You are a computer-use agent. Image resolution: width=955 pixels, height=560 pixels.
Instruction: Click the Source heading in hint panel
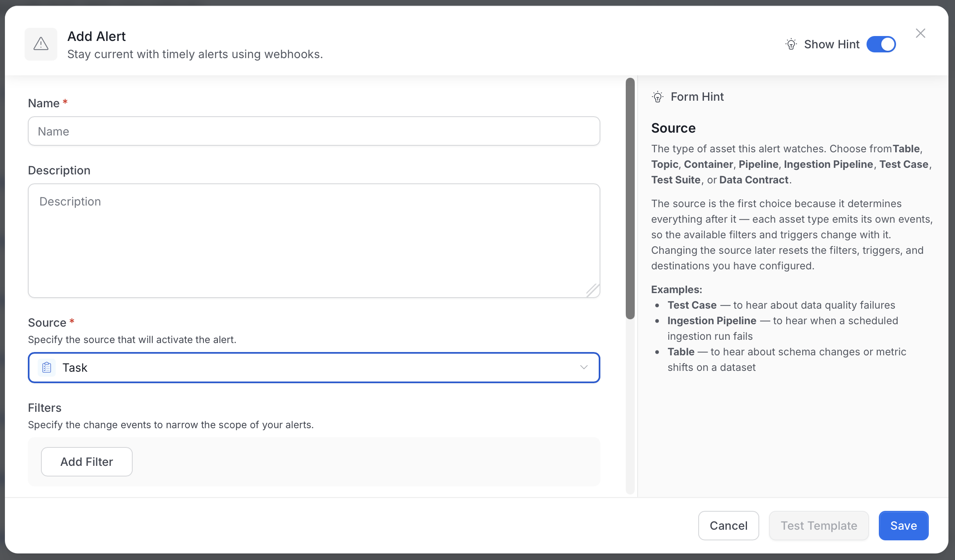[x=673, y=128]
